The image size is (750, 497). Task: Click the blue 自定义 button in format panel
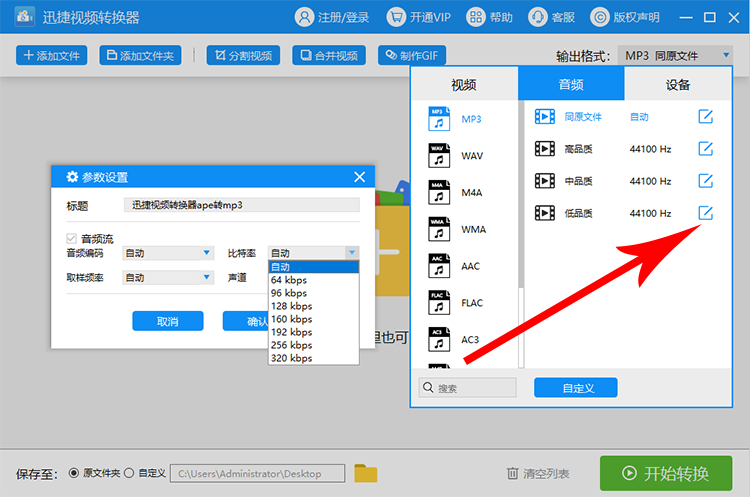576,387
